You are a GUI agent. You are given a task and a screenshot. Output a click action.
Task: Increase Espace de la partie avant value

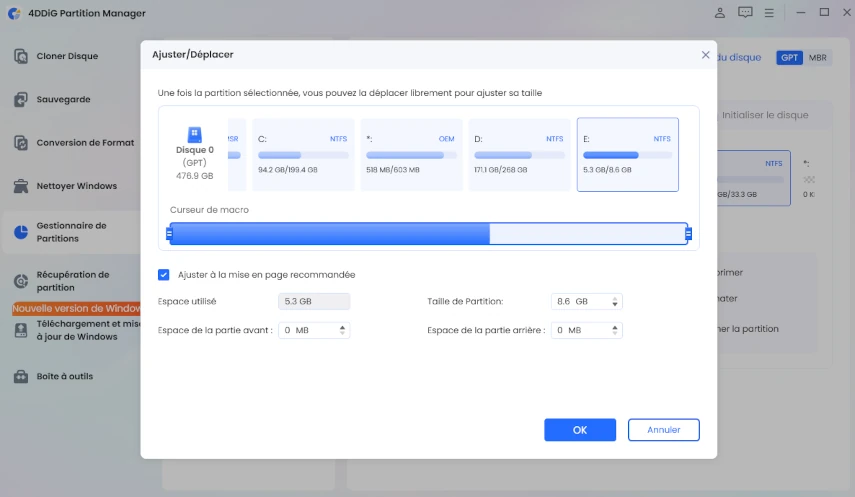(x=342, y=327)
